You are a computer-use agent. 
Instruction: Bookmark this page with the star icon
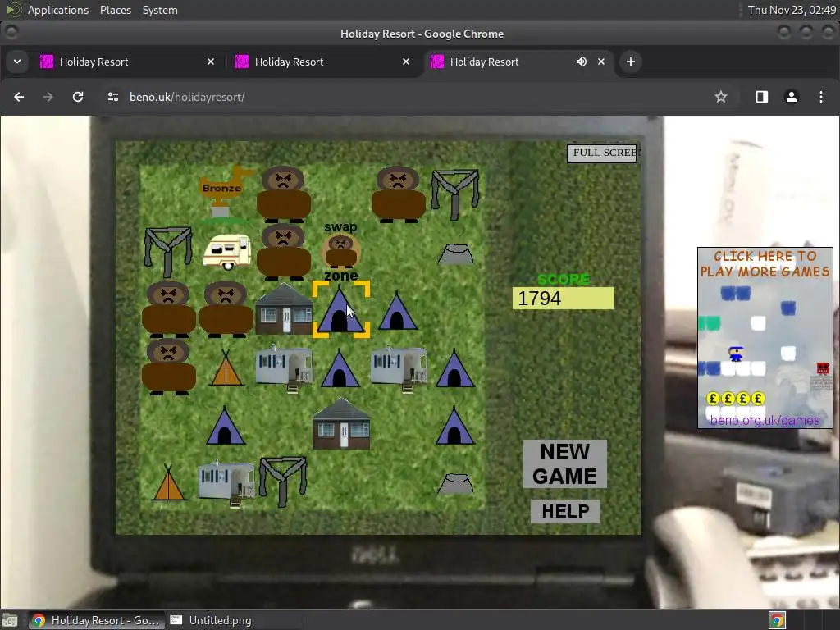pyautogui.click(x=721, y=97)
